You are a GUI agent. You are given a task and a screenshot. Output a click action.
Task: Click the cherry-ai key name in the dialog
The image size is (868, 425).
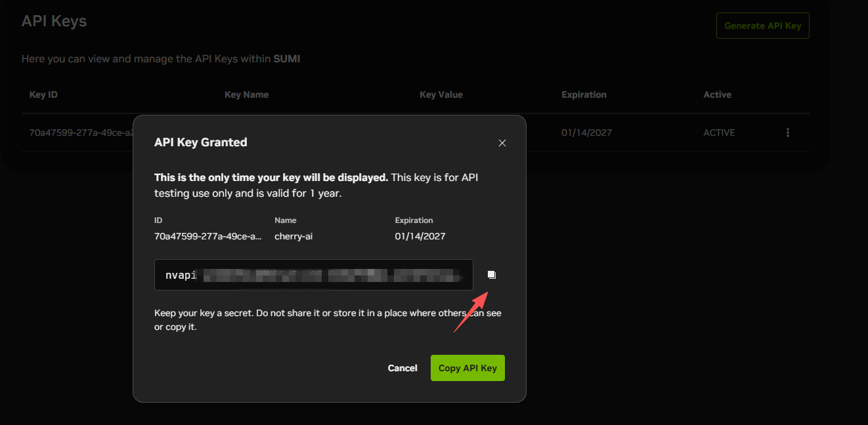pyautogui.click(x=293, y=236)
